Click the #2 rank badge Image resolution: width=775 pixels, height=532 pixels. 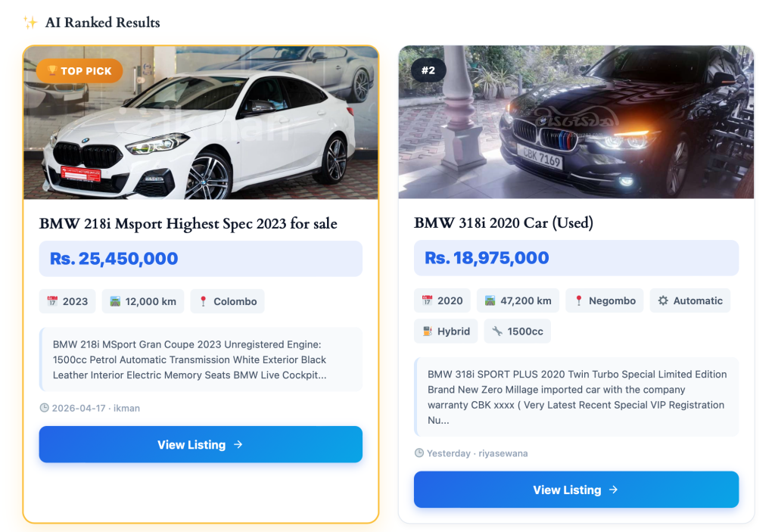[428, 70]
